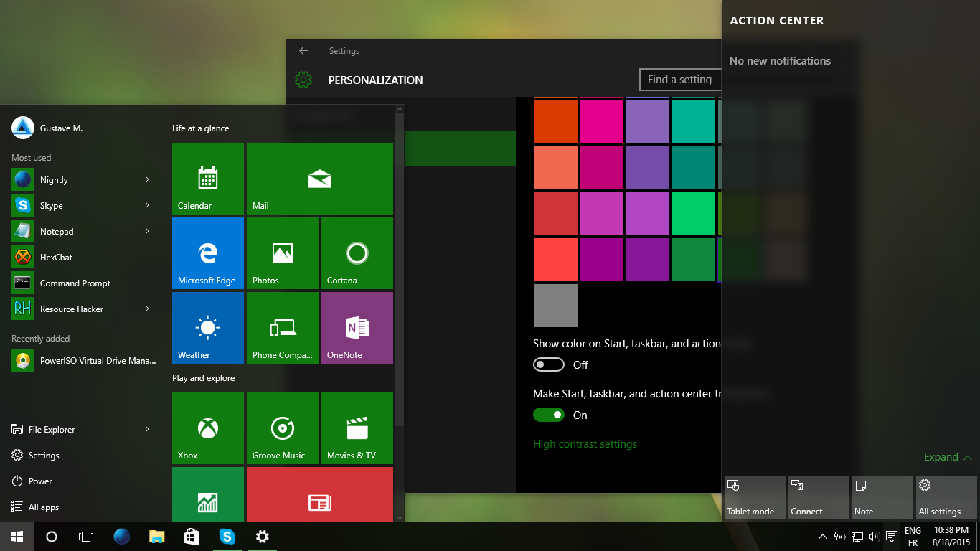Click Life at a glance heading
The image size is (980, 551).
point(201,128)
